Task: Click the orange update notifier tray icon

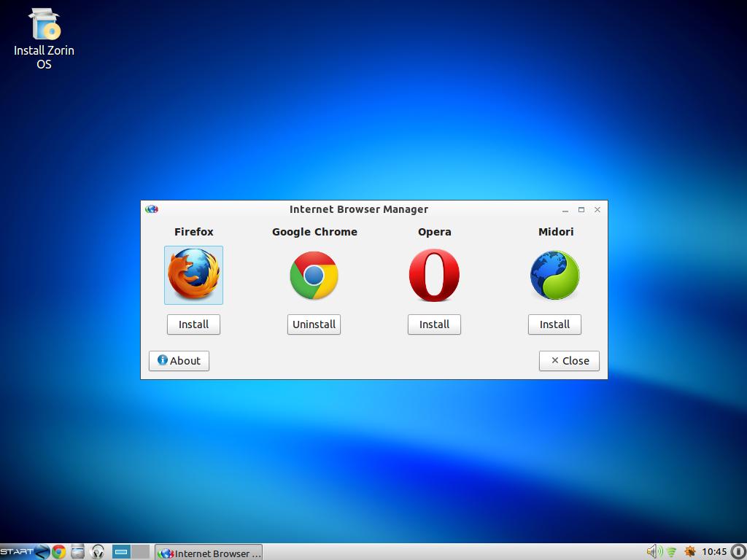Action: [x=690, y=552]
